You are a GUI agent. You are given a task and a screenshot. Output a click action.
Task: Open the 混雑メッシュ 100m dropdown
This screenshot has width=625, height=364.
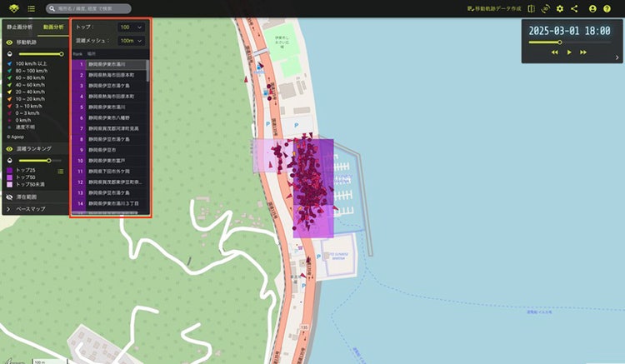pos(131,41)
